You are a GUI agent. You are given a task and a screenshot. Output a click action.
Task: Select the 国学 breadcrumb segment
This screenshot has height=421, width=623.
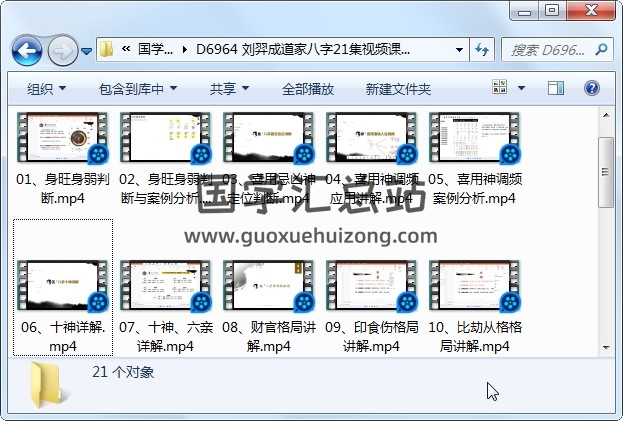155,50
